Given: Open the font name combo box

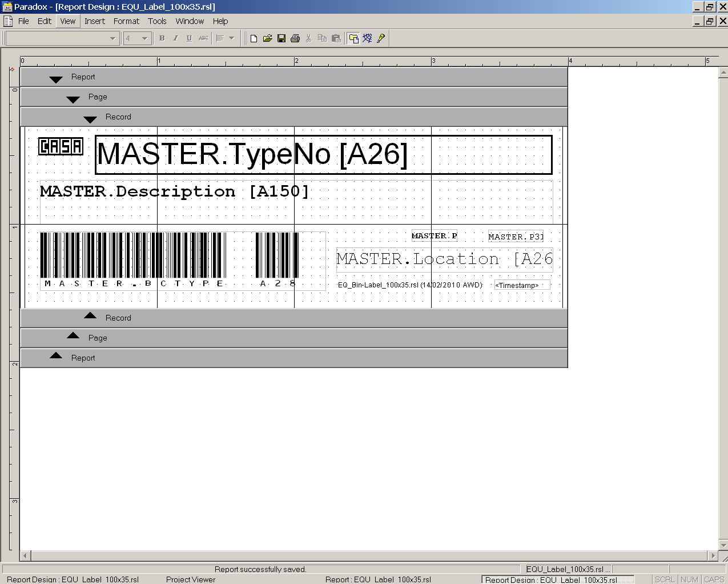Looking at the screenshot, I should coord(62,38).
